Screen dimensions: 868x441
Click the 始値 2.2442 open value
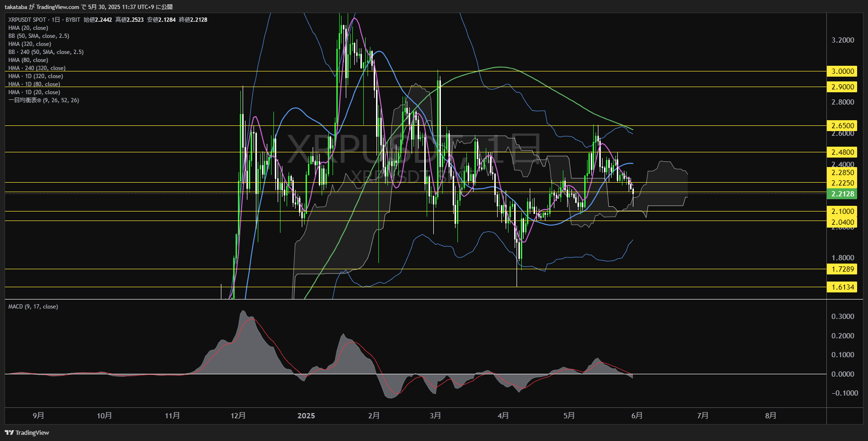(98, 20)
